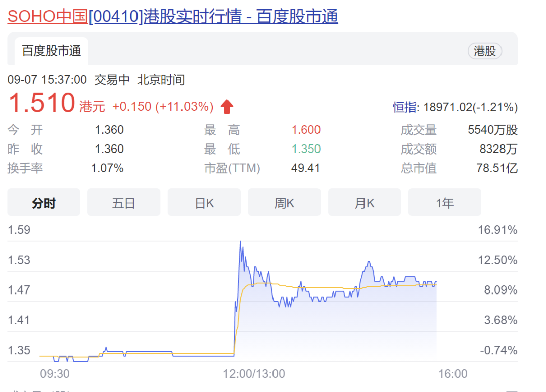Image resolution: width=546 pixels, height=392 pixels.
Task: Click the price spike peak on the chart
Action: click(240, 242)
